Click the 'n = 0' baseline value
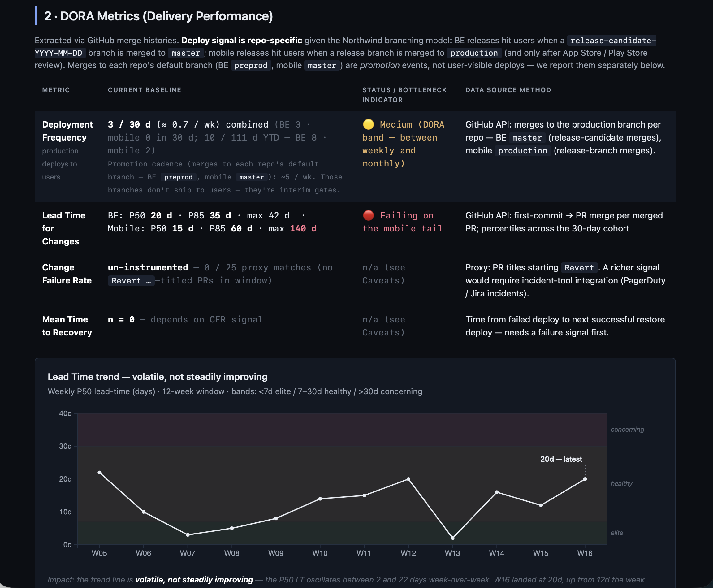 [x=121, y=319]
